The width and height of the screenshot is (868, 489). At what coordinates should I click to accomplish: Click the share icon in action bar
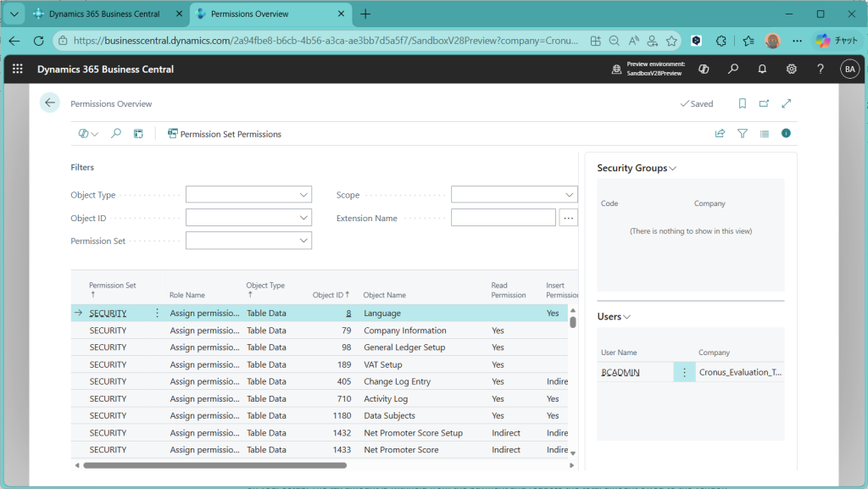tap(720, 134)
